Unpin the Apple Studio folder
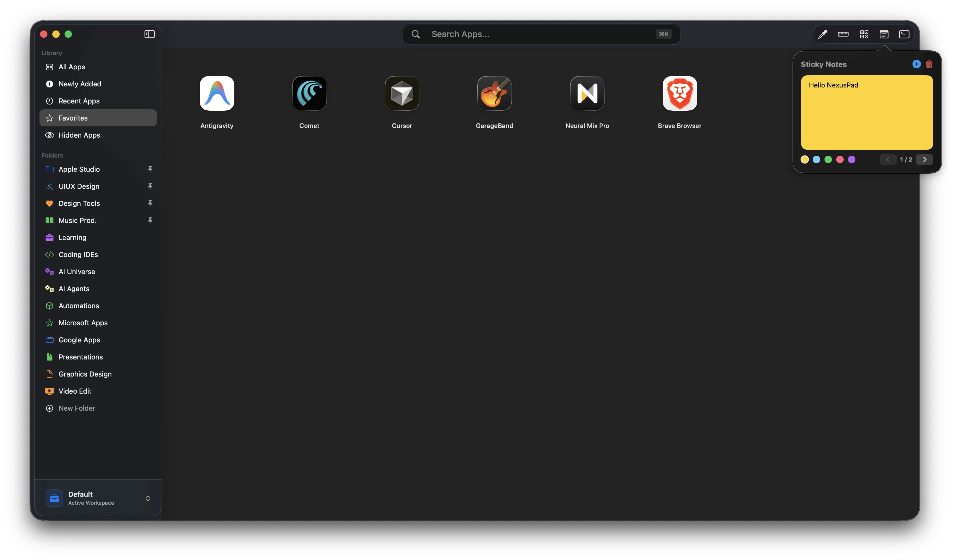This screenshot has height=560, width=961. (x=150, y=169)
